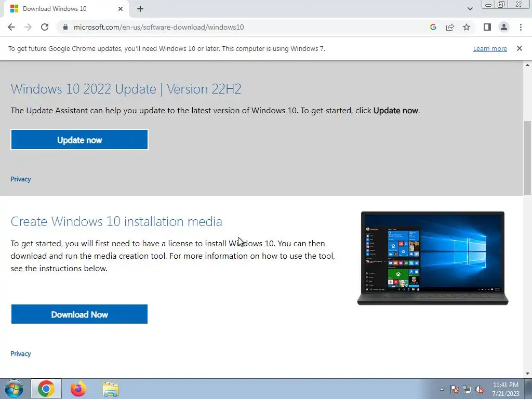Expand the tab search dropdown arrow
This screenshot has width=532, height=399.
[x=470, y=9]
